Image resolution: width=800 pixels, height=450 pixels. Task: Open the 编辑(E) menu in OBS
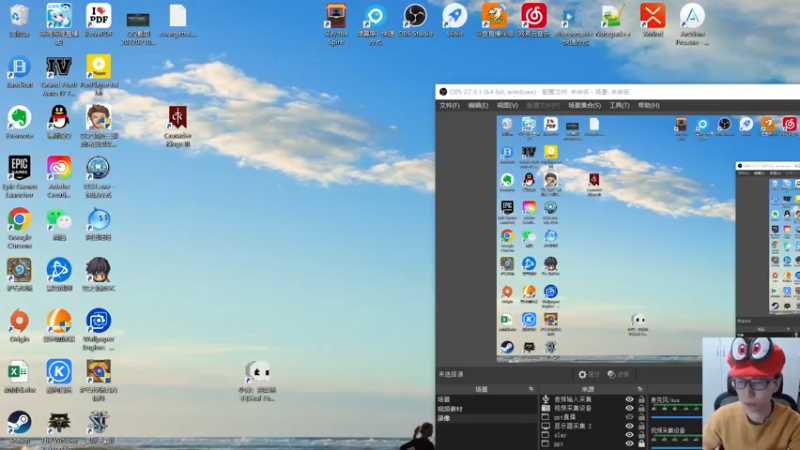[478, 105]
